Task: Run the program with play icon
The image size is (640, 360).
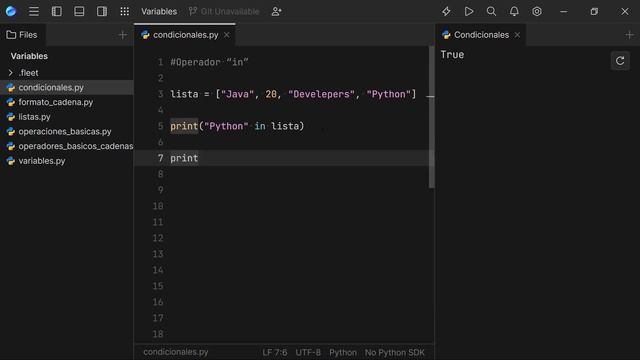Action: tap(469, 11)
